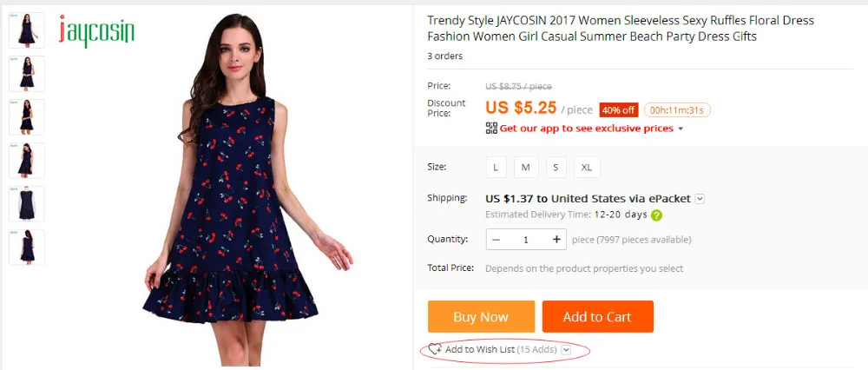Decrease quantity with the minus button
Screen dimensions: 868x370
(496, 239)
